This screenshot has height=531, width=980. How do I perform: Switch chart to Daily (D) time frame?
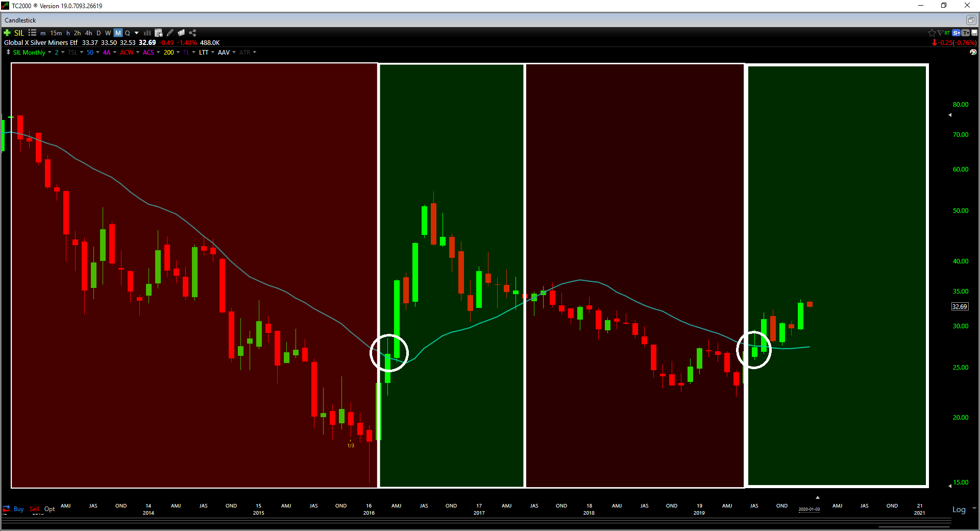click(99, 33)
